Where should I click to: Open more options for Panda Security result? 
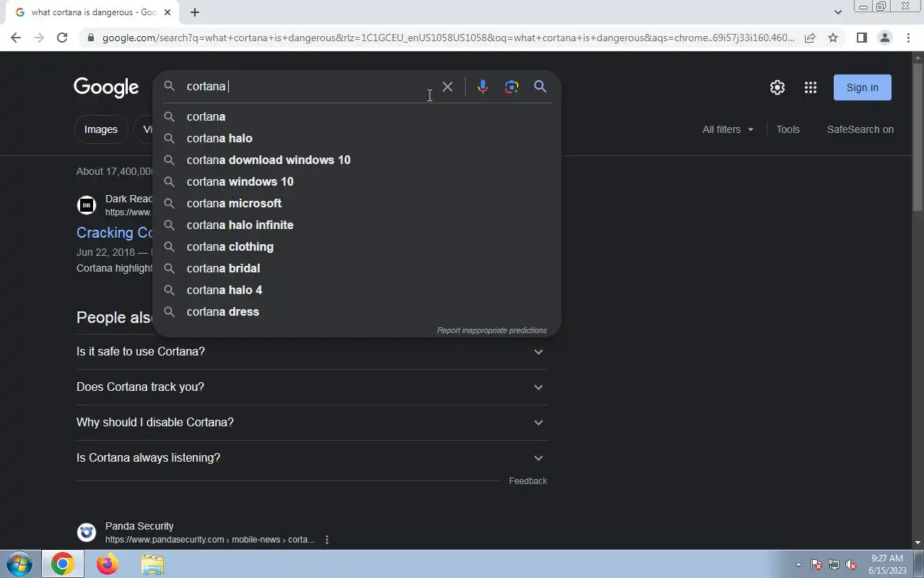tap(327, 540)
